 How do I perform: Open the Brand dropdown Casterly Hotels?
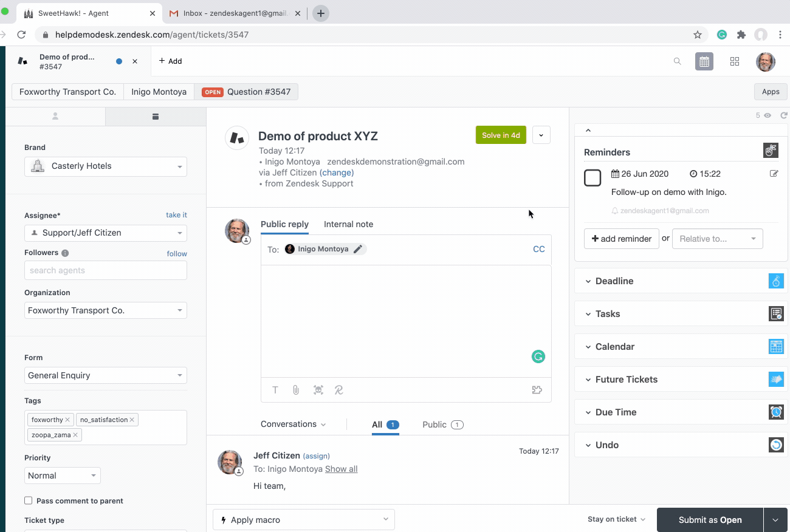[x=106, y=166]
